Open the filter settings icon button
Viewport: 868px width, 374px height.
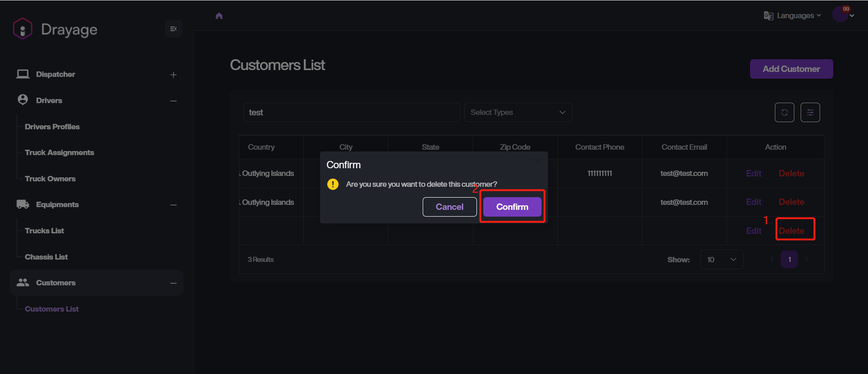pyautogui.click(x=810, y=113)
